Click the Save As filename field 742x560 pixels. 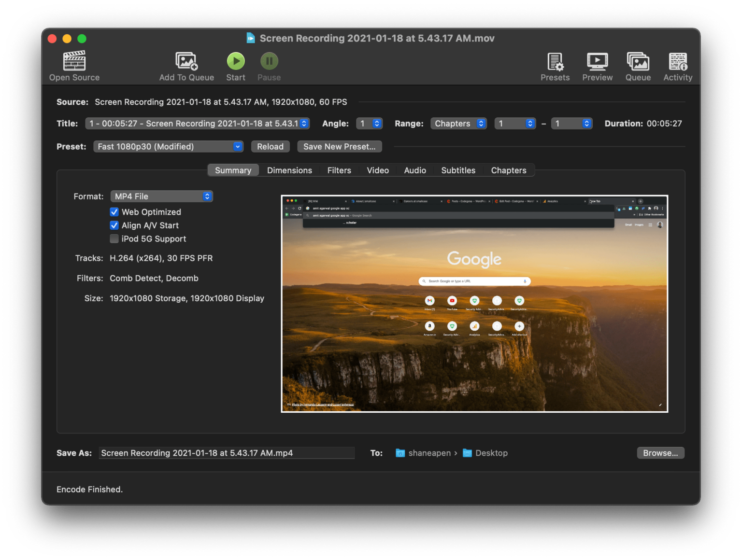(x=227, y=453)
